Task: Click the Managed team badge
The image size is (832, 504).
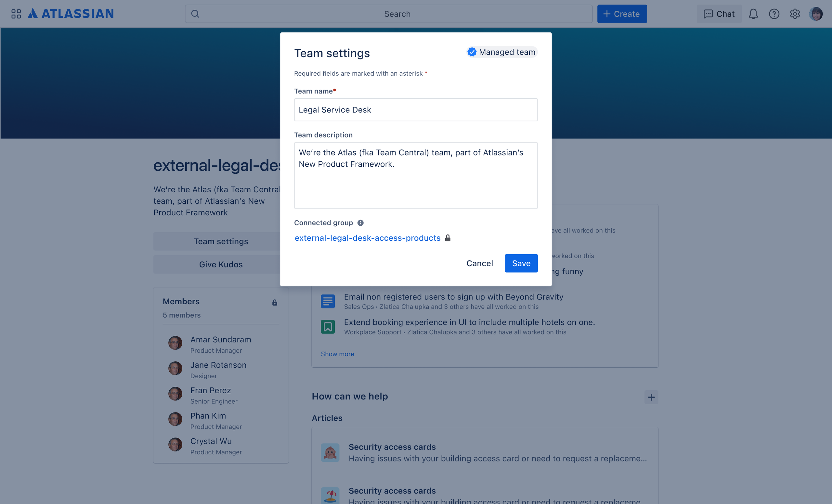Action: (502, 52)
